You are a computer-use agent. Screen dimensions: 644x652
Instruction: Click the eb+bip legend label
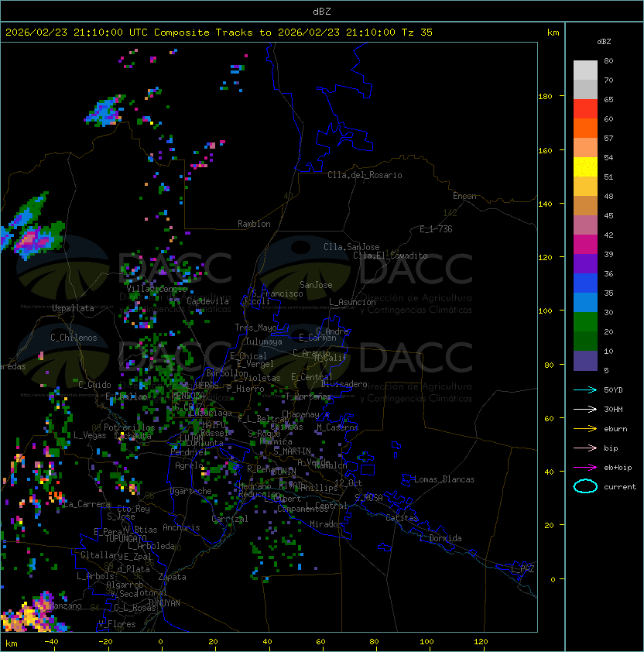(x=618, y=468)
